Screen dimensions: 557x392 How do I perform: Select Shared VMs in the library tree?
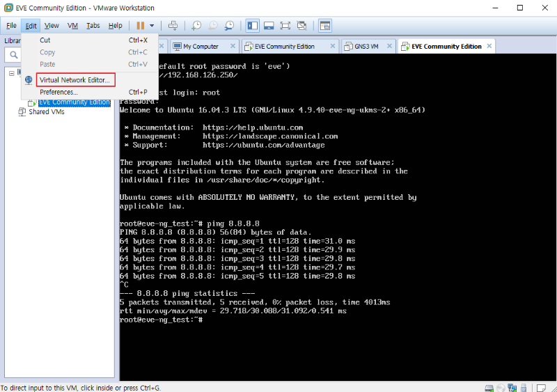(x=46, y=111)
